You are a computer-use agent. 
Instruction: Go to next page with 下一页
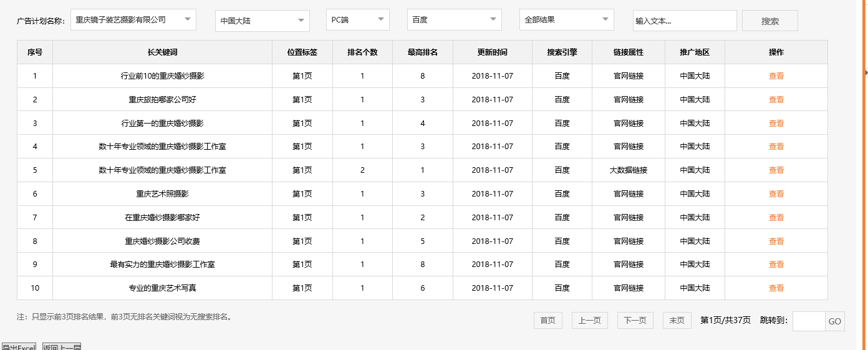(x=635, y=321)
